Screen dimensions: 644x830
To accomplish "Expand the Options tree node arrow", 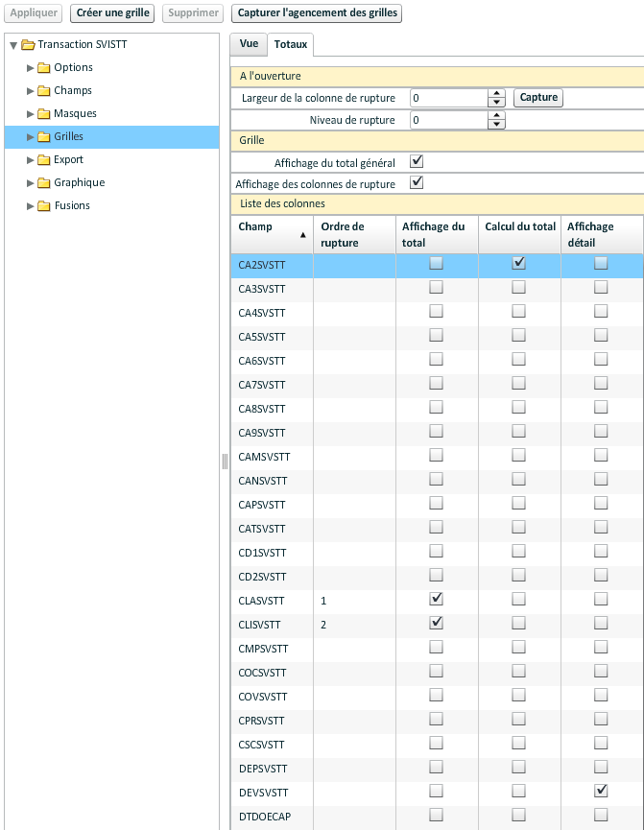I will (x=31, y=67).
